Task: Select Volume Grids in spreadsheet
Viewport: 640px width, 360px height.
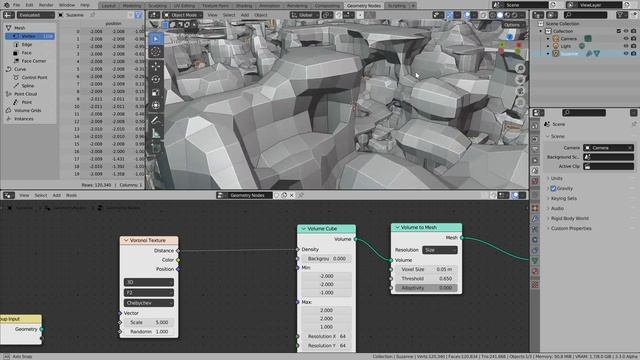Action: [27, 110]
